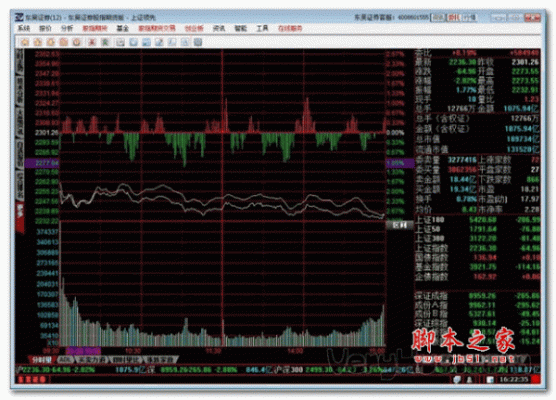
Task: Select the 基金指数 index row
Action: pos(477,267)
